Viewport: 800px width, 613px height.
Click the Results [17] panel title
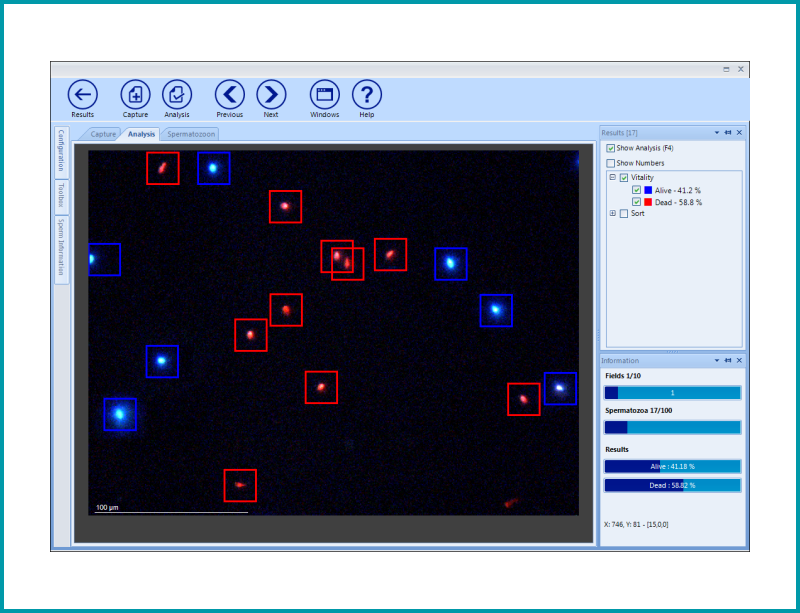[x=619, y=133]
